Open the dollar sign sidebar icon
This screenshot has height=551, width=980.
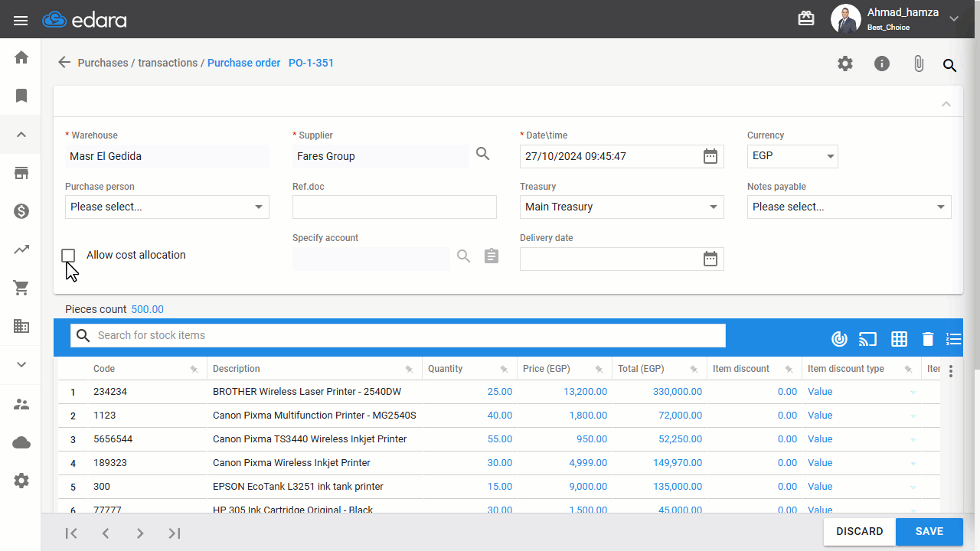21,211
